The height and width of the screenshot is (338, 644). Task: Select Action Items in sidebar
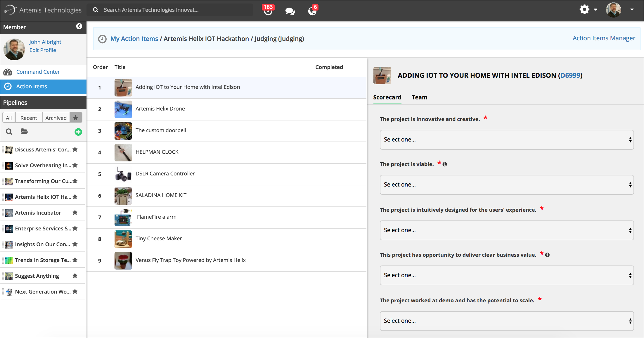pyautogui.click(x=43, y=87)
